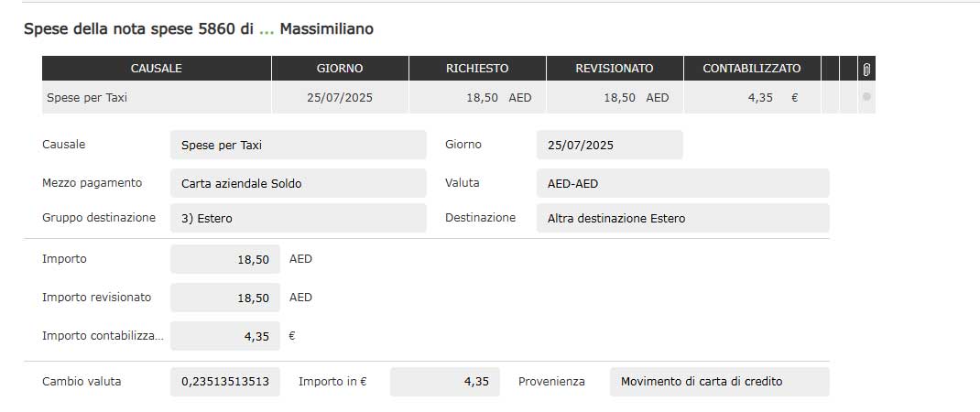Screen dimensions: 980x412
Task: Sort by the GIORNO column header
Action: click(x=340, y=69)
